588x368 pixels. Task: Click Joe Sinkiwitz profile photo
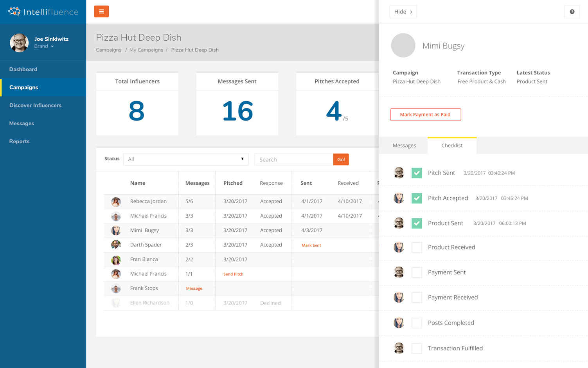click(19, 43)
